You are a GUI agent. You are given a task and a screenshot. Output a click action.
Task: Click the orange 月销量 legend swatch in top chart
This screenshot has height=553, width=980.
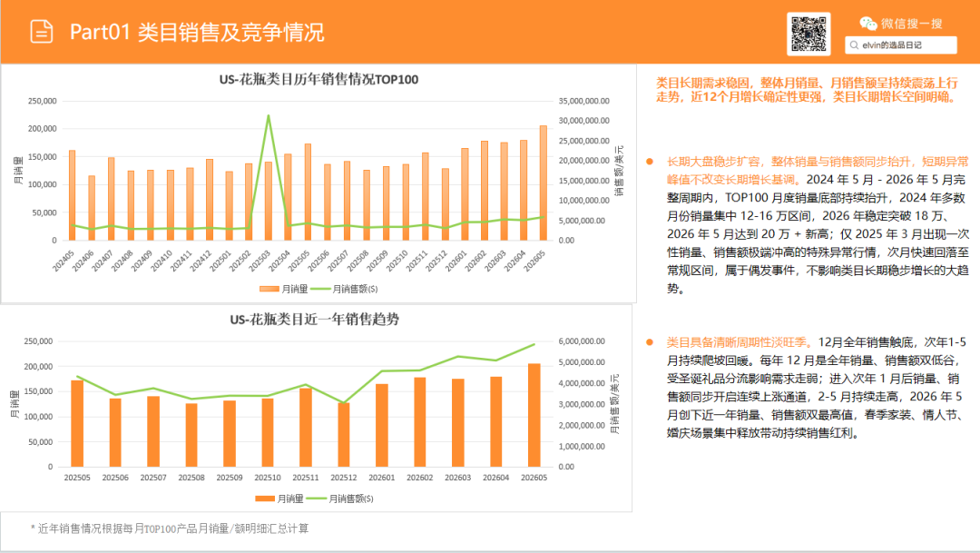pyautogui.click(x=269, y=289)
